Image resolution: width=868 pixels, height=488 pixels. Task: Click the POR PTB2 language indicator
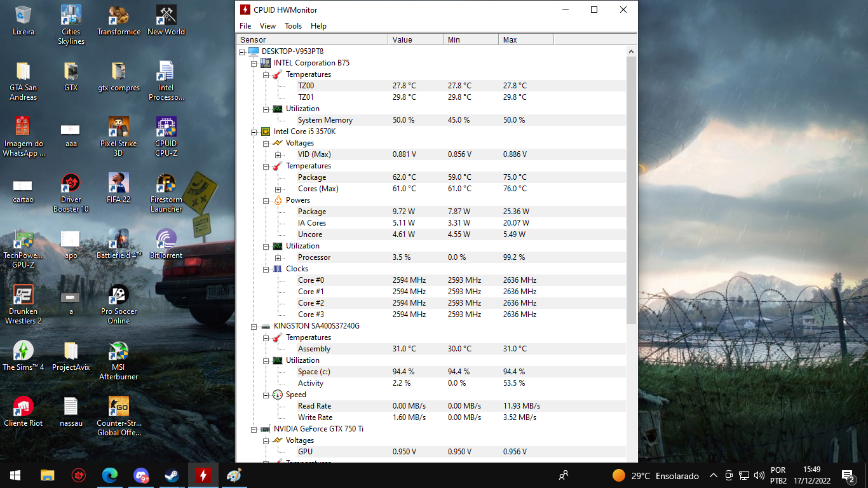778,475
